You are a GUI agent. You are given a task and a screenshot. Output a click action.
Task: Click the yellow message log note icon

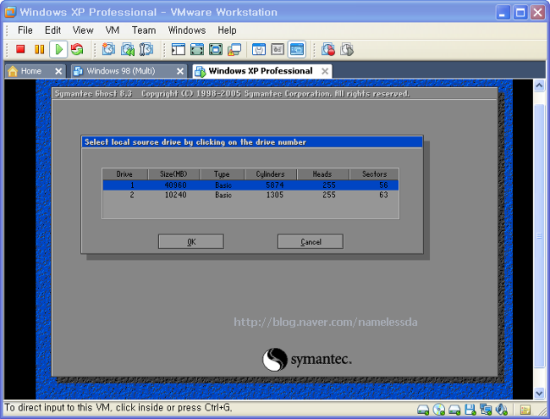point(525,410)
